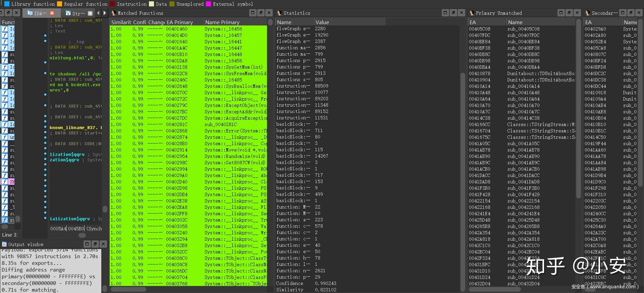This screenshot has height=293, width=644.
Task: Select the System::SysGetMem(int) matched row
Action: [x=189, y=67]
